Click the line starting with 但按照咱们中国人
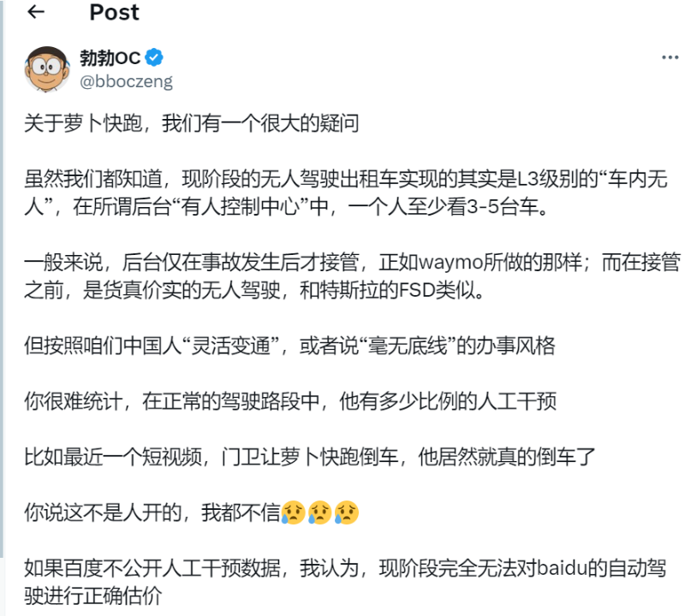Screen dimensions: 685x616 [289, 346]
